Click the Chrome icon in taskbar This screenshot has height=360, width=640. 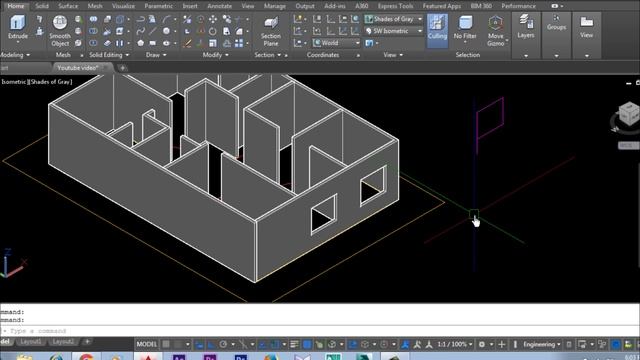(86, 357)
